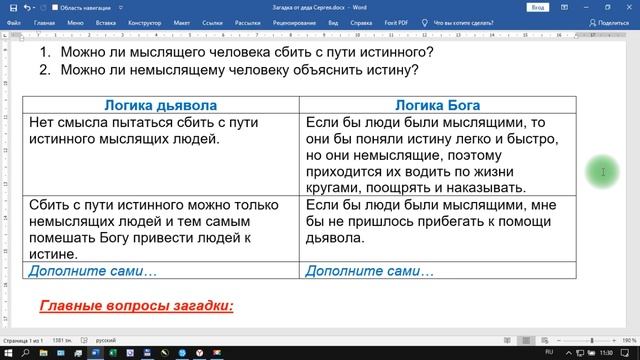The height and width of the screenshot is (360, 640).
Task: Click the 'Страница 1 из 1' status indicator
Action: coord(23,340)
